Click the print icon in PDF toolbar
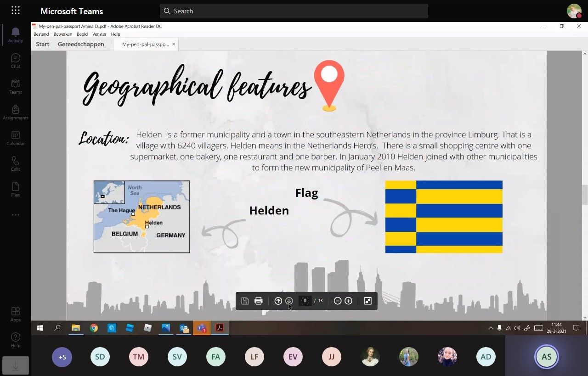 tap(259, 301)
